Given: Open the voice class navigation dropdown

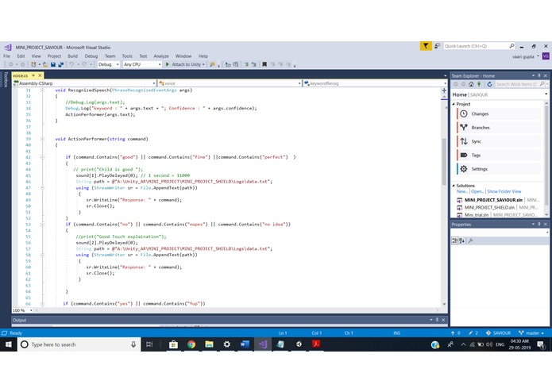Looking at the screenshot, I should click(230, 83).
